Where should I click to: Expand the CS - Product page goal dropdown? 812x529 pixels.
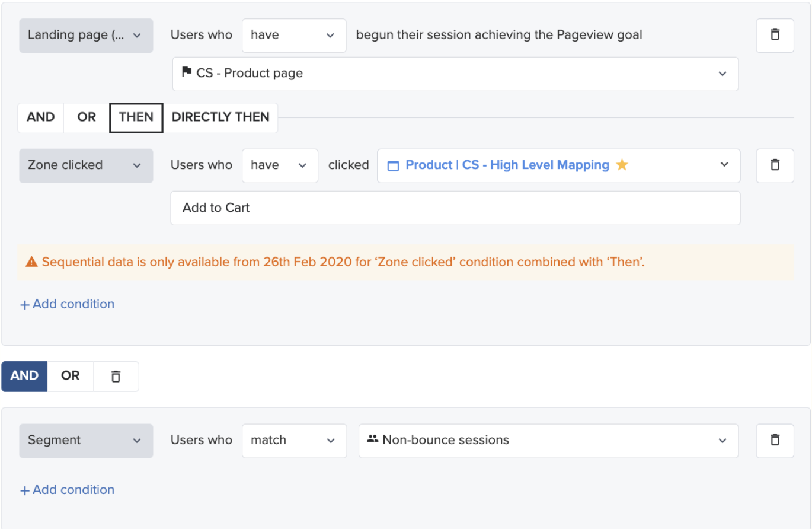[x=455, y=74]
